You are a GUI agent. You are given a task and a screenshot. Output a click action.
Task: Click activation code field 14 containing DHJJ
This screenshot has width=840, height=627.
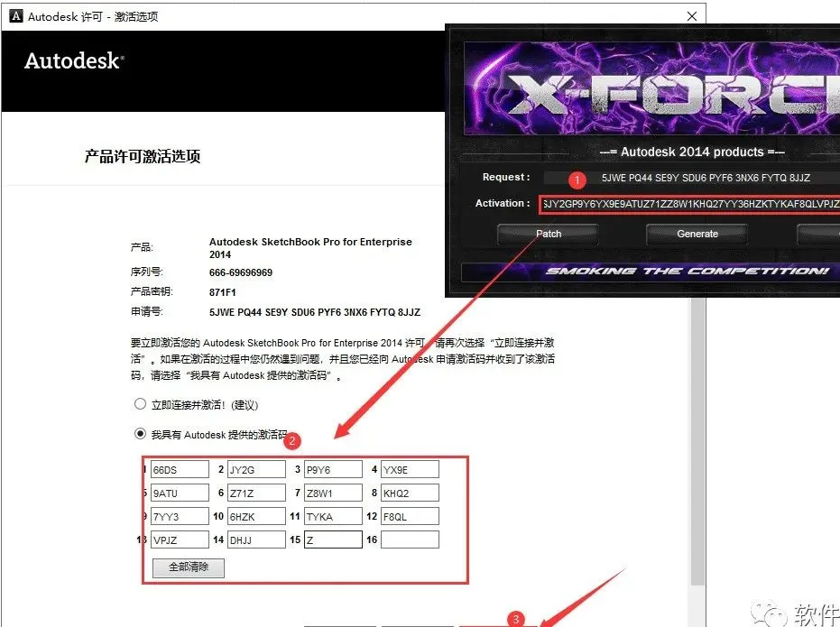pyautogui.click(x=256, y=539)
